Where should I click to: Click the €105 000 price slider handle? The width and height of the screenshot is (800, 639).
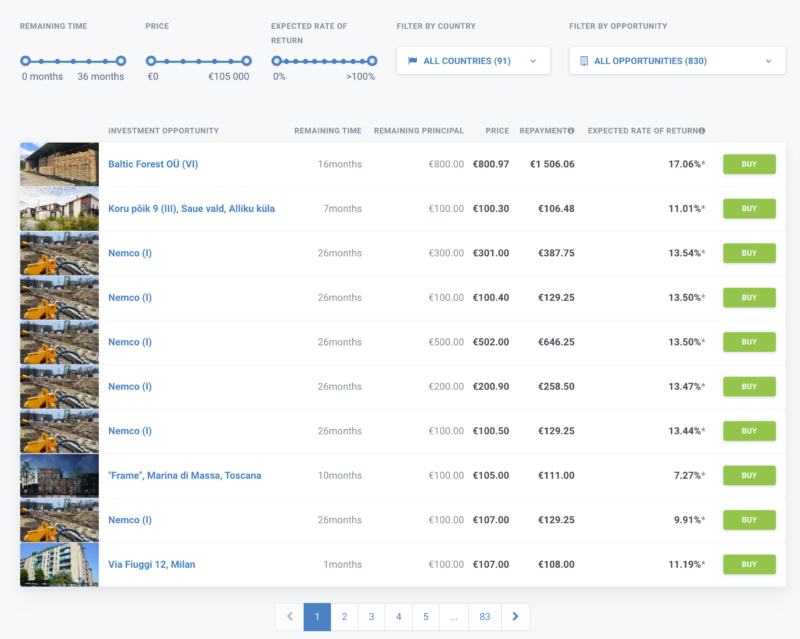(246, 61)
